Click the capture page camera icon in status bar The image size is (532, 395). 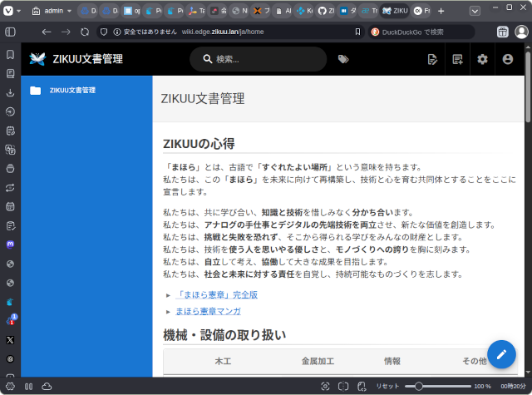pyautogui.click(x=325, y=386)
